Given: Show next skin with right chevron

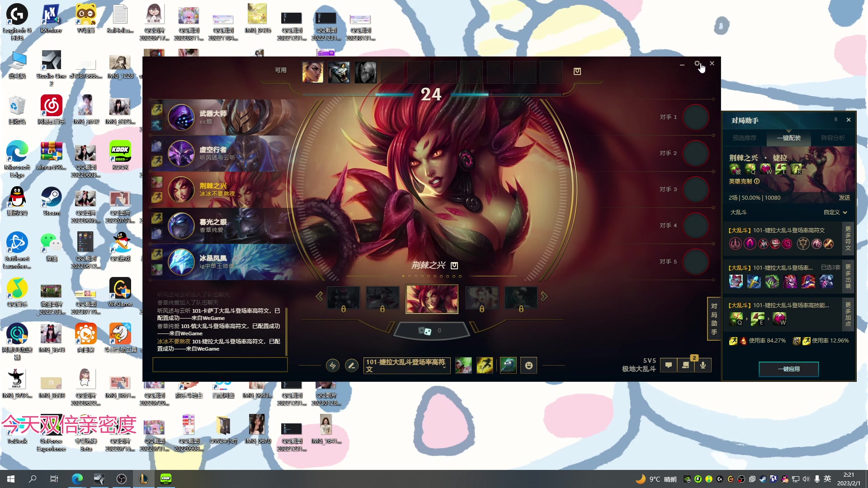Looking at the screenshot, I should point(544,296).
